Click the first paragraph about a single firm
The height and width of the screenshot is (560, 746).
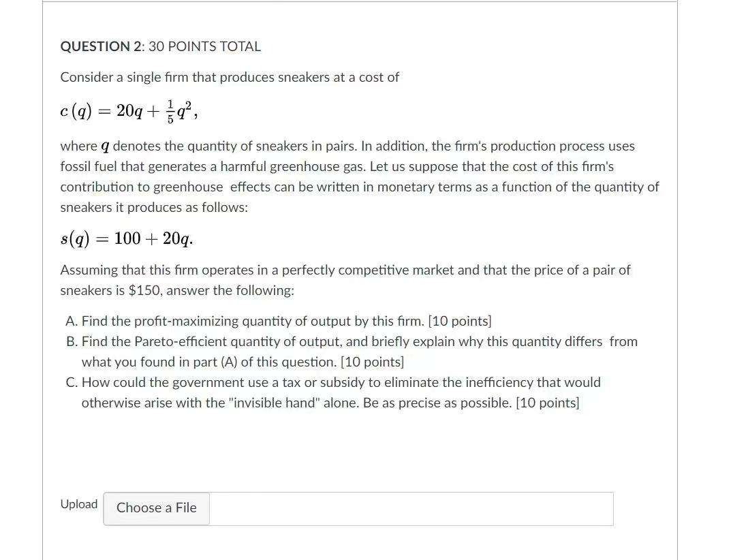[x=230, y=77]
